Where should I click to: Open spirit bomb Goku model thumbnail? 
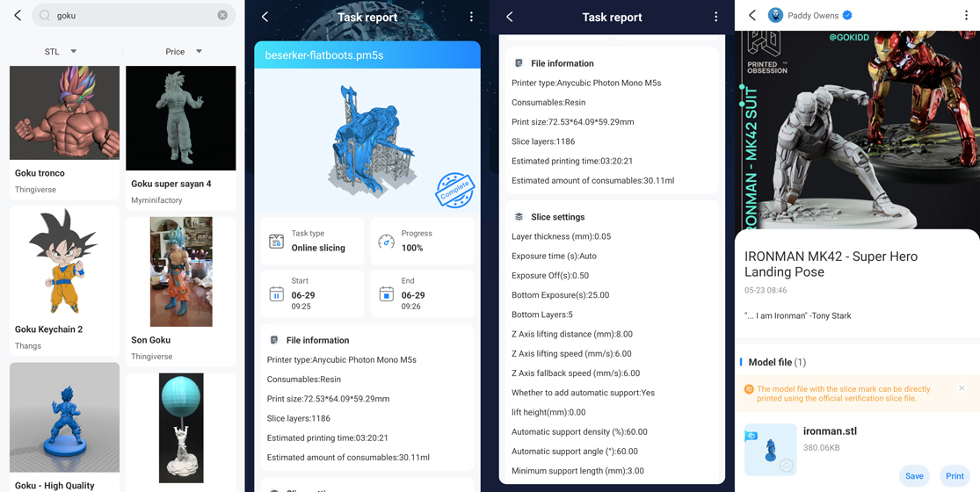click(x=181, y=428)
